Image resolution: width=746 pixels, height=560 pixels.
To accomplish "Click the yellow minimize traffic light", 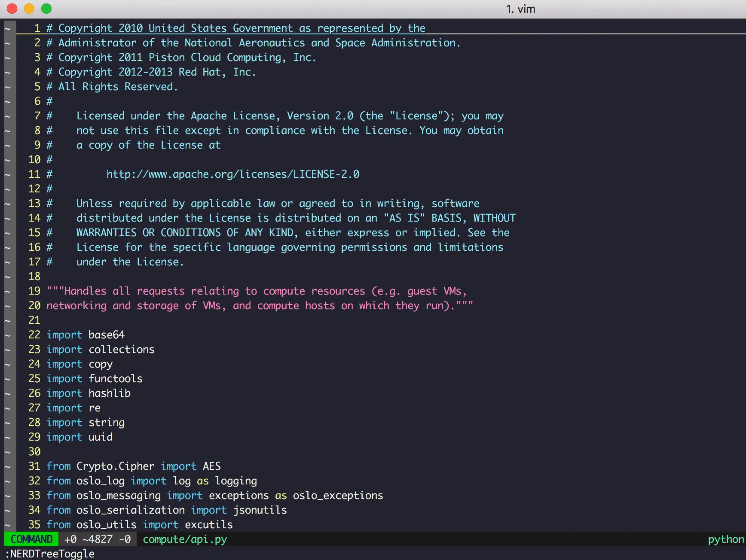I will pyautogui.click(x=28, y=8).
